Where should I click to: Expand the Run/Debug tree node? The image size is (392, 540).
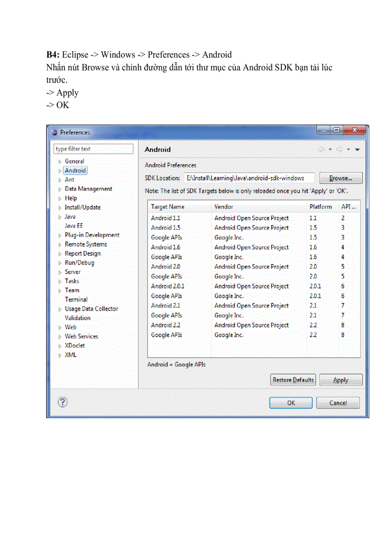click(60, 263)
